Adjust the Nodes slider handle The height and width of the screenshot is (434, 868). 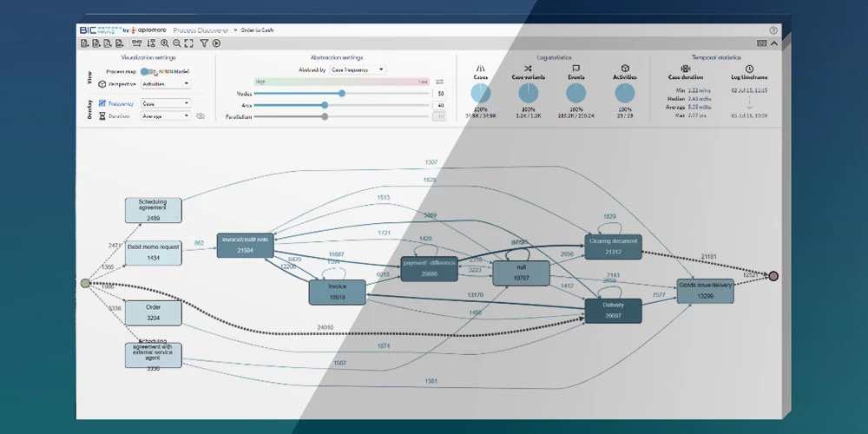[x=342, y=94]
